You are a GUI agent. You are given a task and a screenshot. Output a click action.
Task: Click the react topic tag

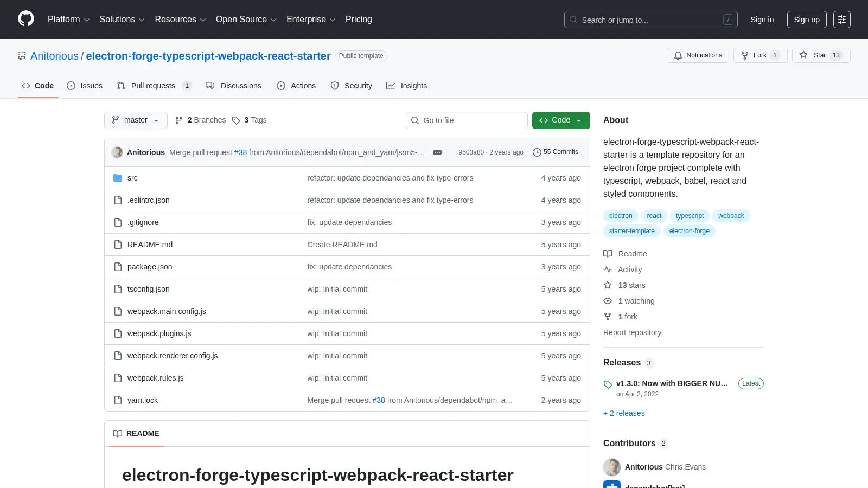click(654, 216)
